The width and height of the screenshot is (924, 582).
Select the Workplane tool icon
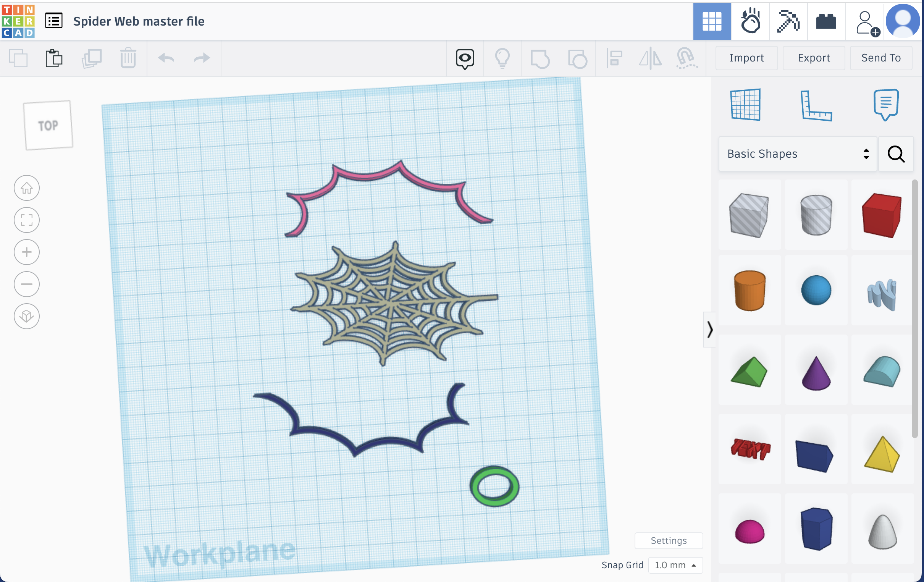click(x=745, y=104)
